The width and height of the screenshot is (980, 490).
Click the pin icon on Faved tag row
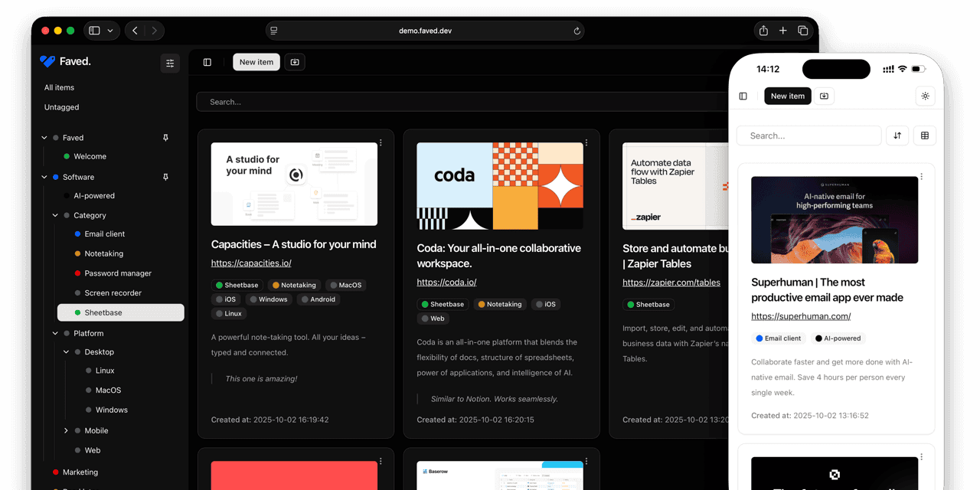tap(165, 138)
